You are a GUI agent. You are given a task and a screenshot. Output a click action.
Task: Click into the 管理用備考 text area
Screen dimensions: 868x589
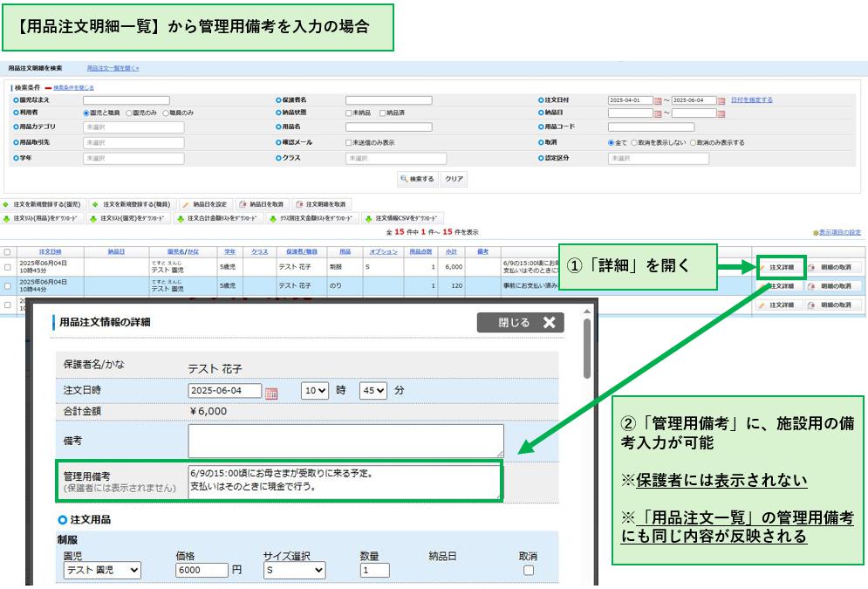345,481
